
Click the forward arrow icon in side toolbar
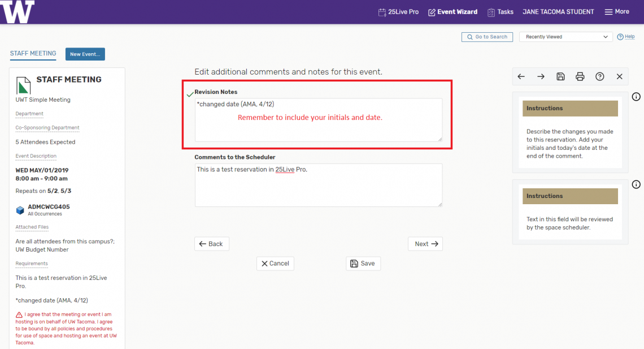point(541,76)
